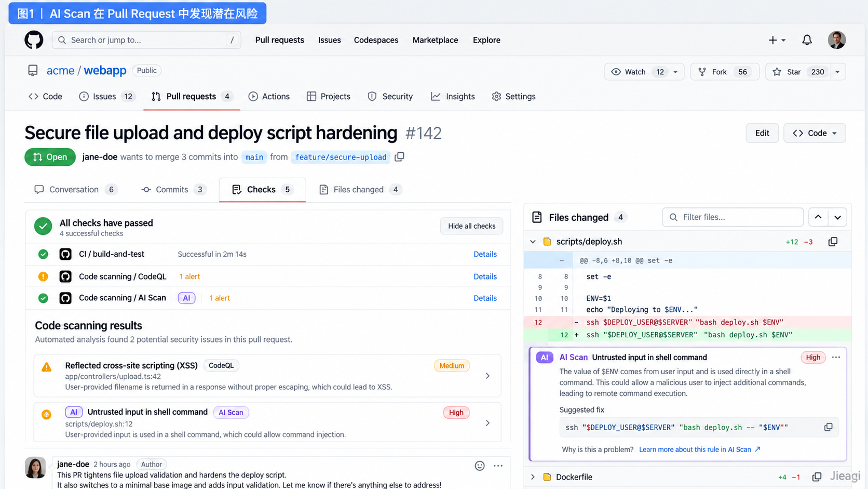Viewport: 868px width, 489px height.
Task: Go to the previous changed file
Action: pyautogui.click(x=818, y=217)
